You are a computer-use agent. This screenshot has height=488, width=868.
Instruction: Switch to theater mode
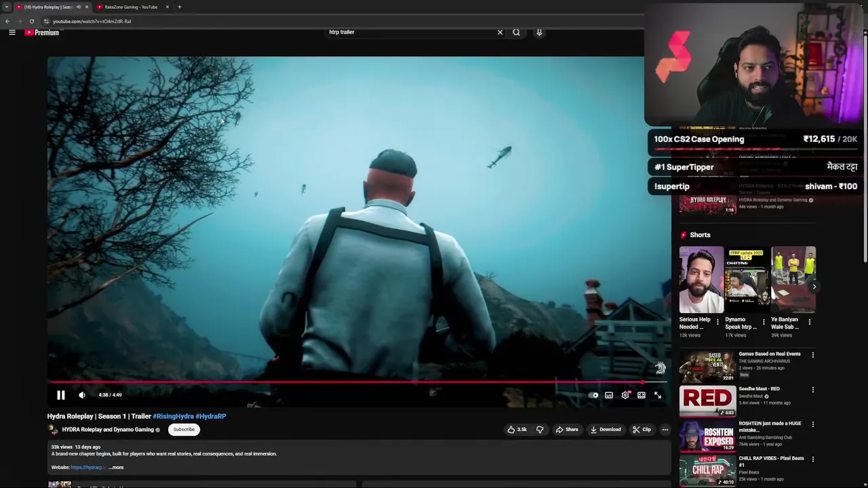tap(642, 395)
